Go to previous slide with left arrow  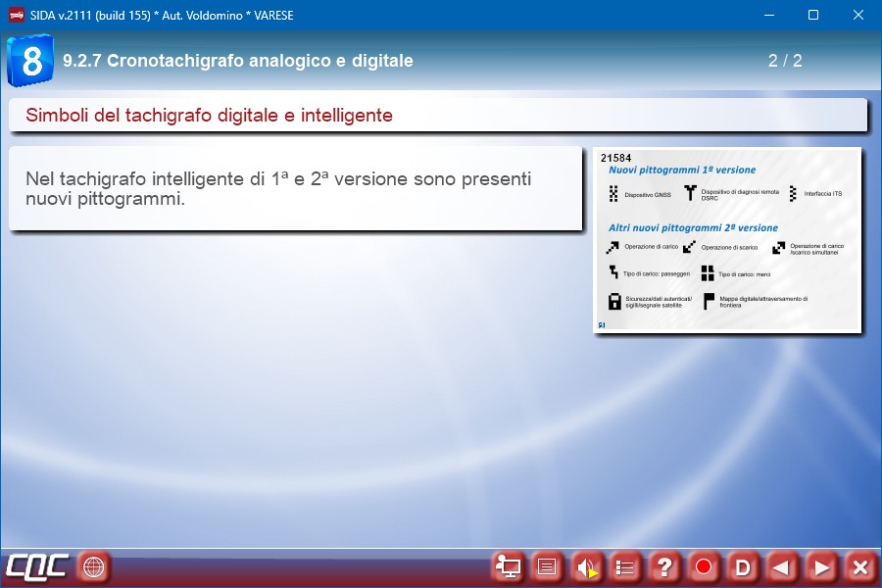782,566
